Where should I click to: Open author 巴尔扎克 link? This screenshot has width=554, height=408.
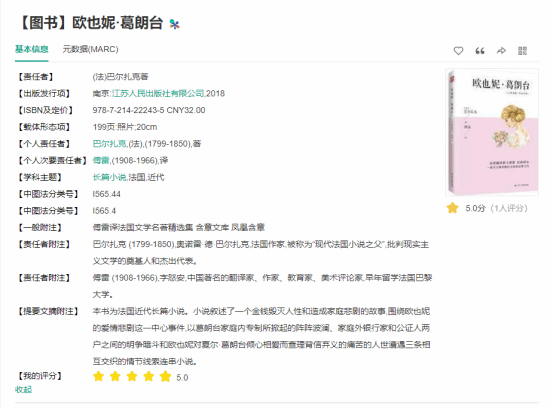(x=109, y=143)
